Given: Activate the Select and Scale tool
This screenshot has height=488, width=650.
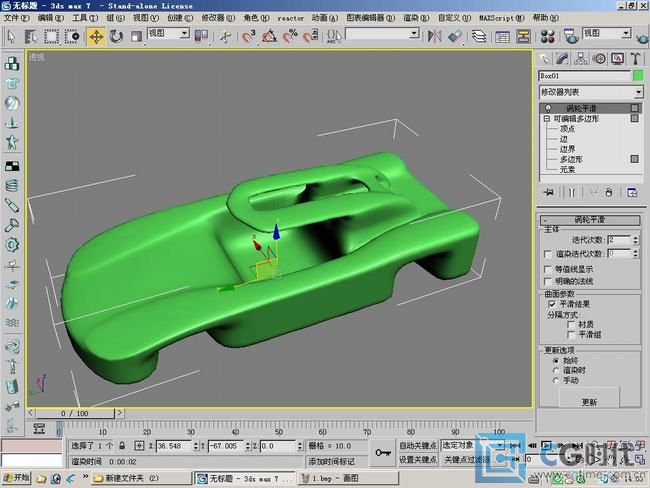Looking at the screenshot, I should tap(136, 36).
